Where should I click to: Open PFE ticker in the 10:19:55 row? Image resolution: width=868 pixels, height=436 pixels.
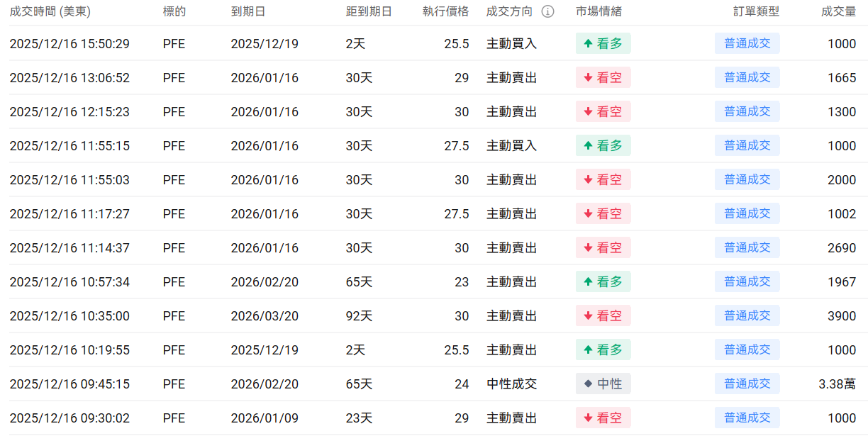pos(174,350)
